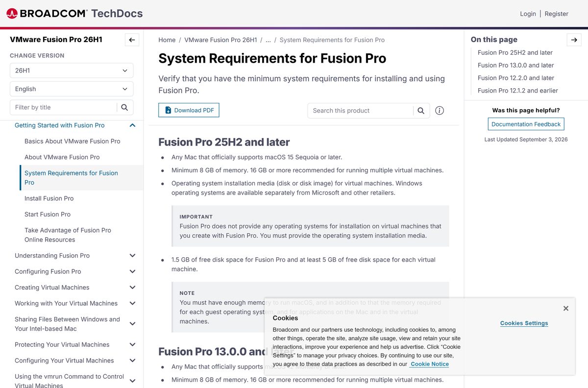
Task: Click the Download PDF button
Action: (x=189, y=110)
